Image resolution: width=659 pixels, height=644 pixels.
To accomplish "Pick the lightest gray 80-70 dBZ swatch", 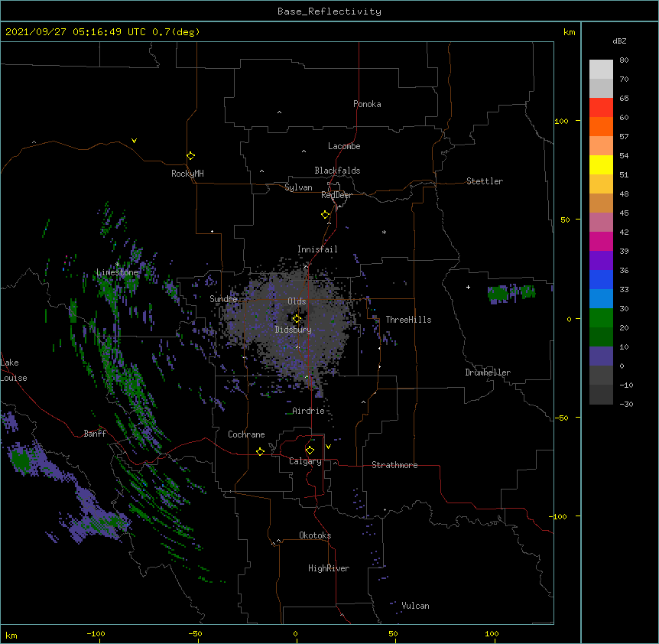I will (601, 70).
